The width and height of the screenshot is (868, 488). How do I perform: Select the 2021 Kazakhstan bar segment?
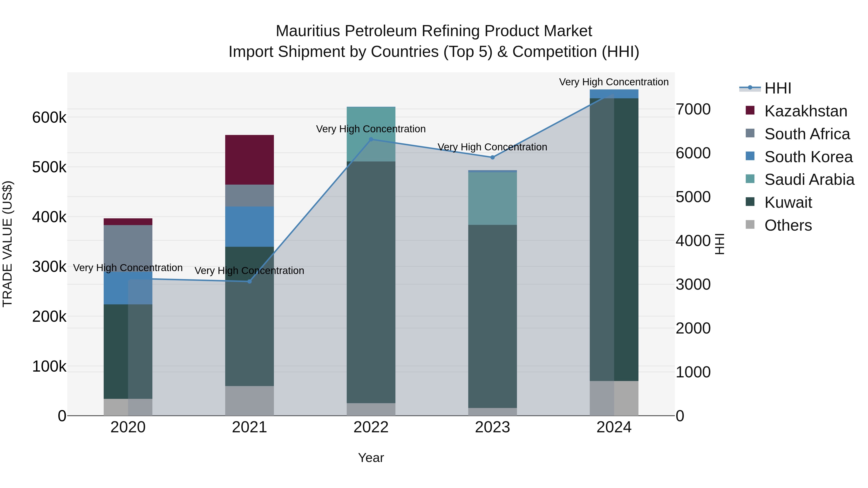tap(249, 160)
